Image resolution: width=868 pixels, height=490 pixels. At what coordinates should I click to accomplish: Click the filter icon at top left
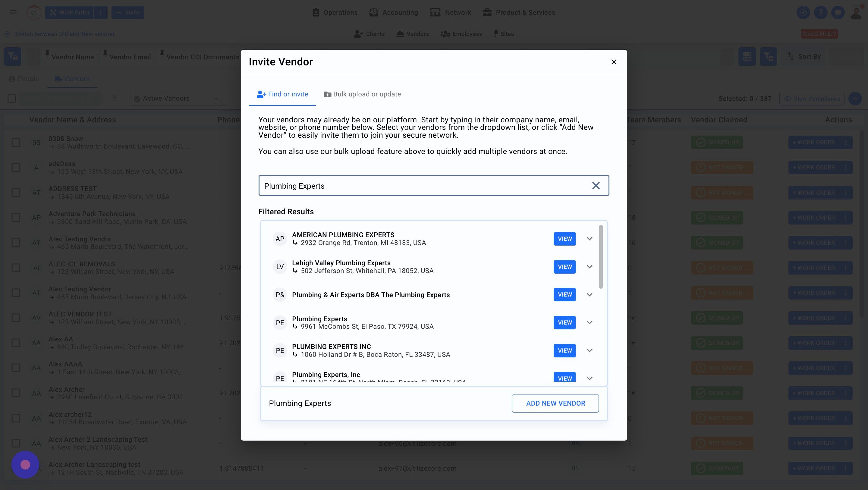pyautogui.click(x=12, y=56)
